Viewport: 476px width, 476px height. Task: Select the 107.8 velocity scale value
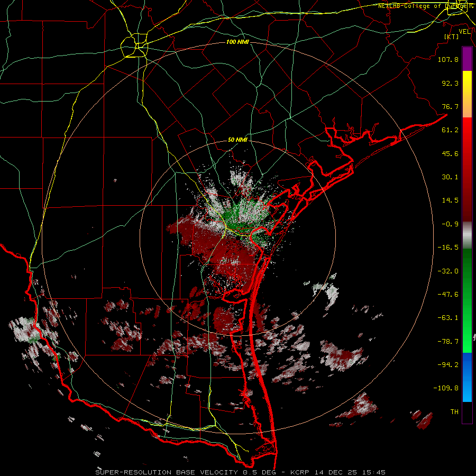tap(448, 59)
